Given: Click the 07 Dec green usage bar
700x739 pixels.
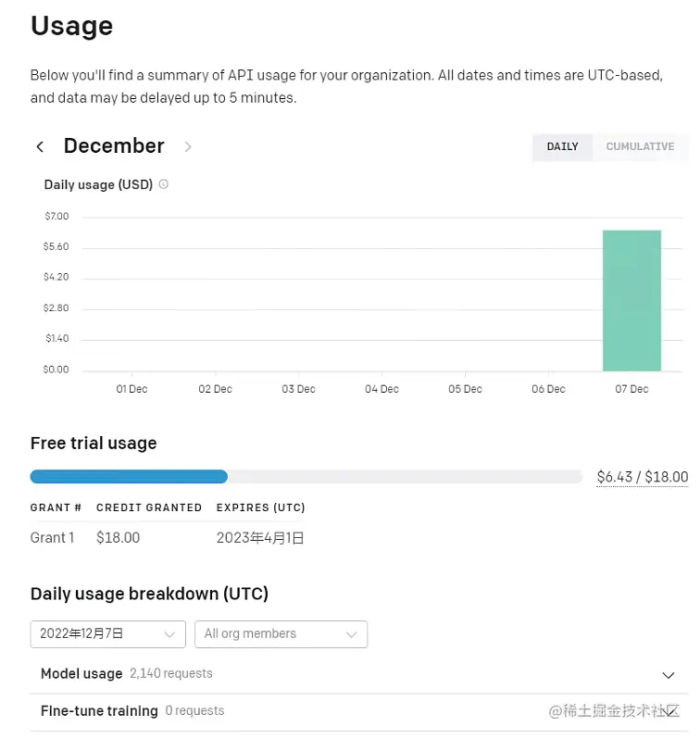Looking at the screenshot, I should (x=631, y=300).
